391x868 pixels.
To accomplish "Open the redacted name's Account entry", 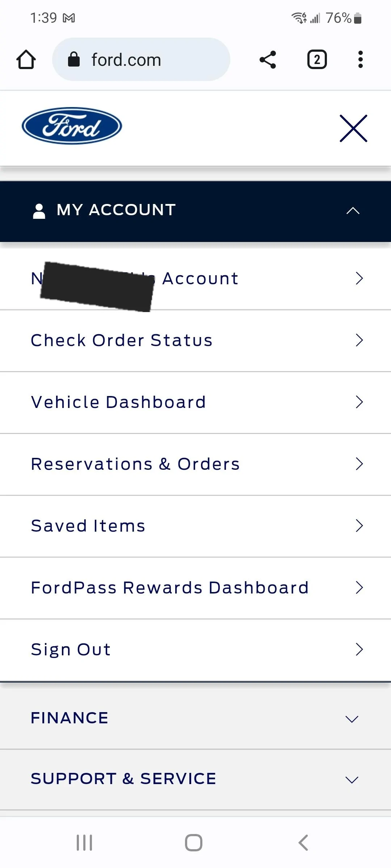I will point(195,278).
